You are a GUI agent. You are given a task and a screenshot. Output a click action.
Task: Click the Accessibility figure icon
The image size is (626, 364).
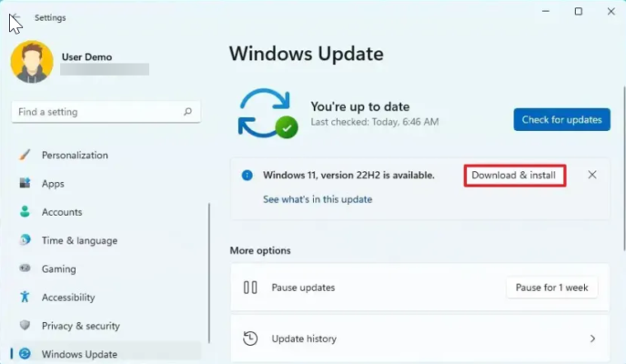(x=25, y=298)
